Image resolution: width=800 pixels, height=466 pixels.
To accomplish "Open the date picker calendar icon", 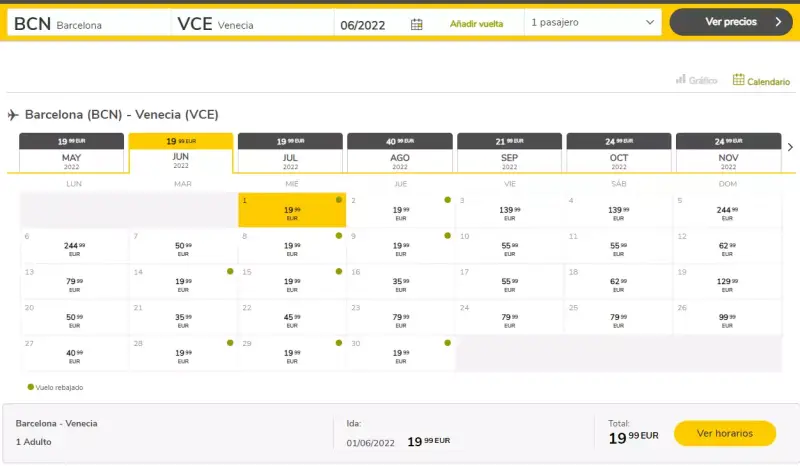I will 416,24.
